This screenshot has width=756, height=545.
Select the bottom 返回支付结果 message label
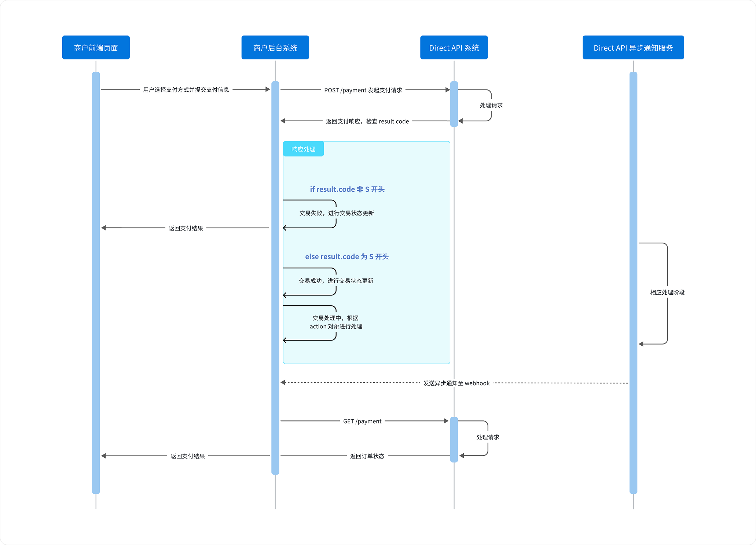[187, 456]
